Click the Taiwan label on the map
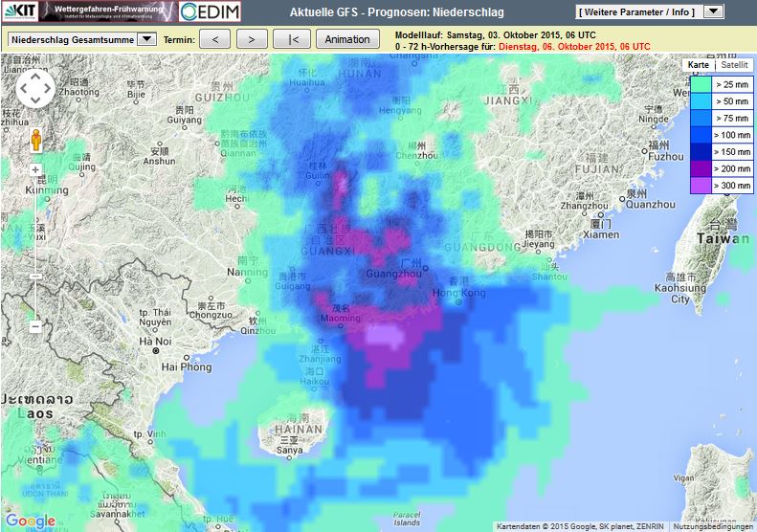 click(724, 238)
